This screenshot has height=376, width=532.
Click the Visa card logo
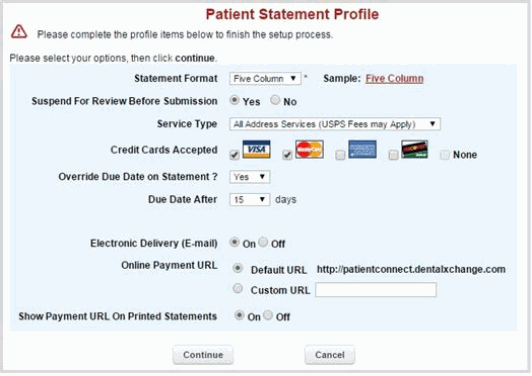[256, 149]
